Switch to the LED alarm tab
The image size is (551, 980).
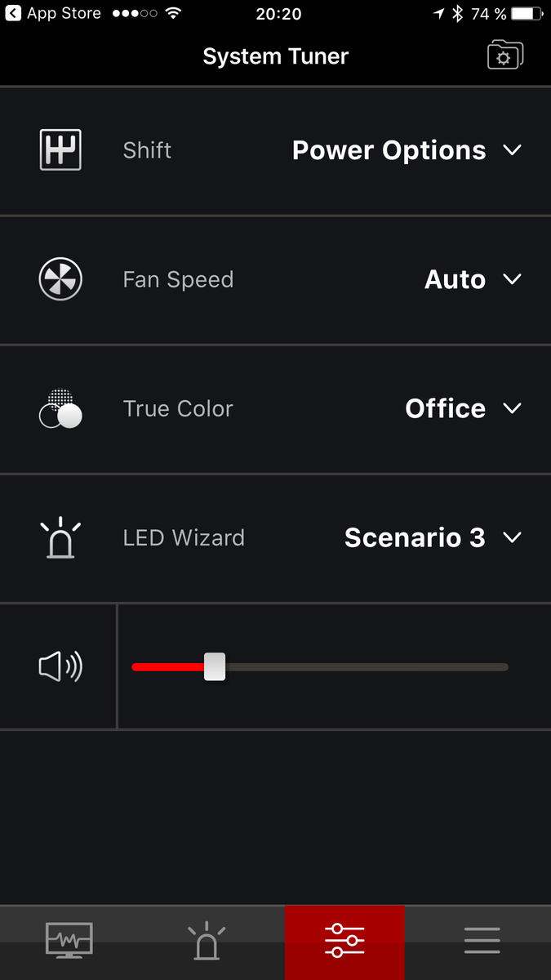(x=207, y=942)
